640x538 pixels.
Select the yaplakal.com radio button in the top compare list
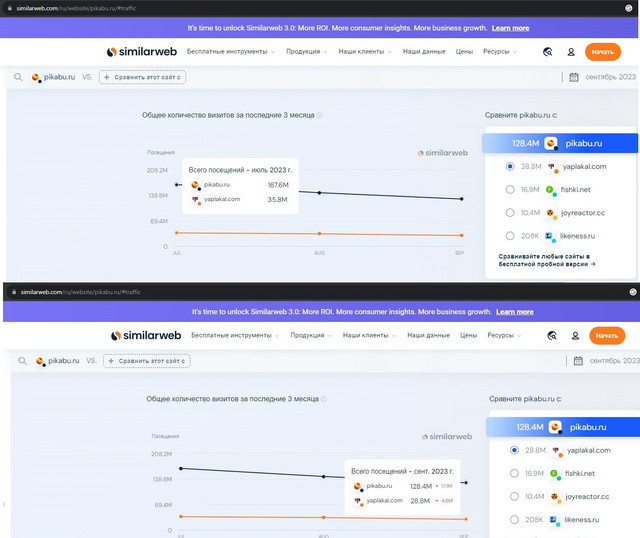(510, 166)
